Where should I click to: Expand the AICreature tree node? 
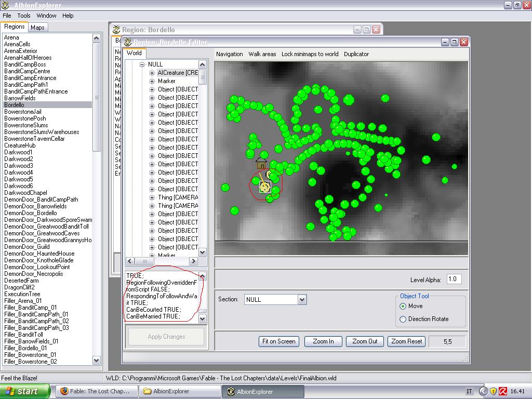[x=152, y=73]
